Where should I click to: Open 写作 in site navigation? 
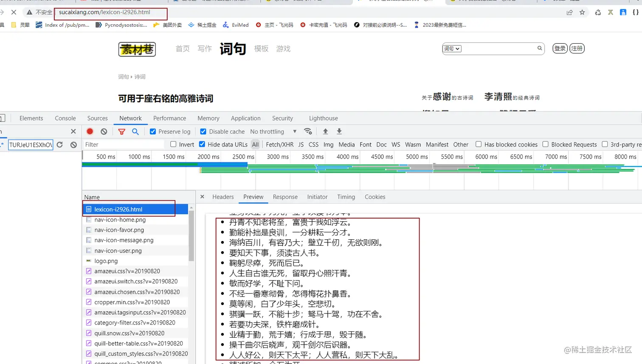(x=205, y=49)
